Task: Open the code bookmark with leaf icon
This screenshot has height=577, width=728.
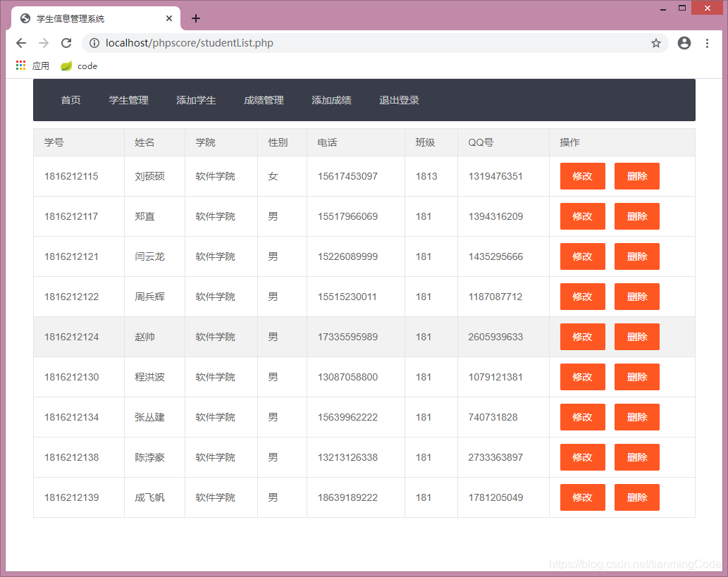Action: (80, 66)
